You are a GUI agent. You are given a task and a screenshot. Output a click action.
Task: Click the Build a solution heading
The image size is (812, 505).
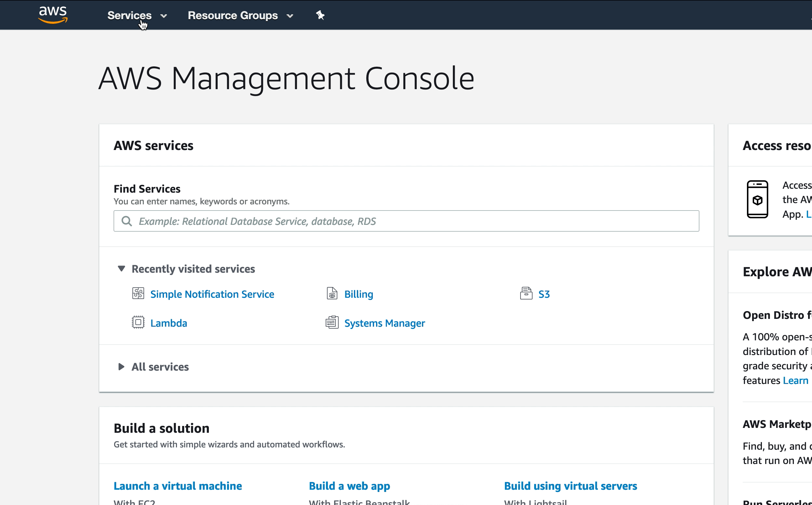click(x=162, y=428)
